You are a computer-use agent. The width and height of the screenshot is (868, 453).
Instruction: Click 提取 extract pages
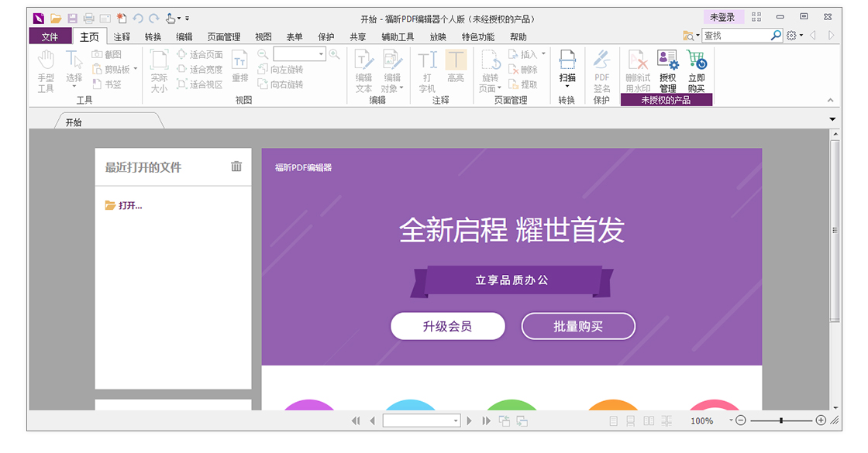523,84
